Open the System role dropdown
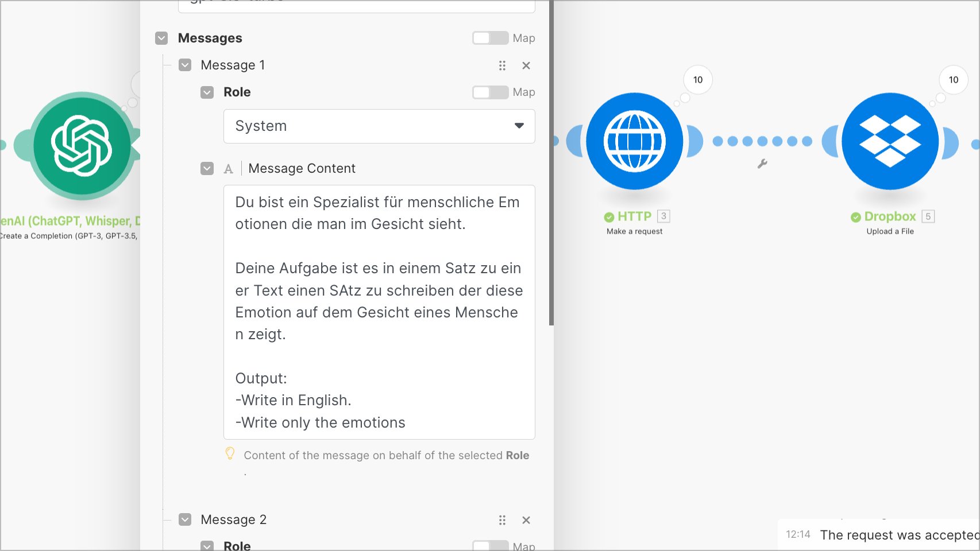980x551 pixels. (x=379, y=126)
